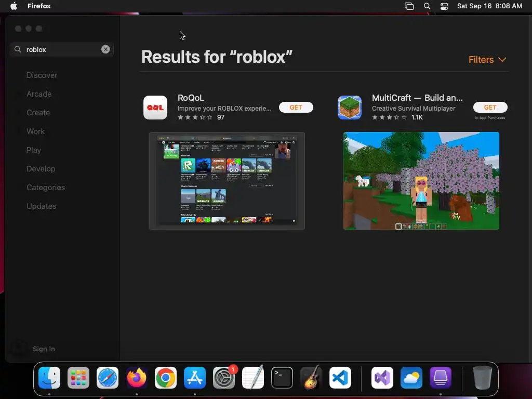Expand the Filters dropdown

(x=487, y=60)
